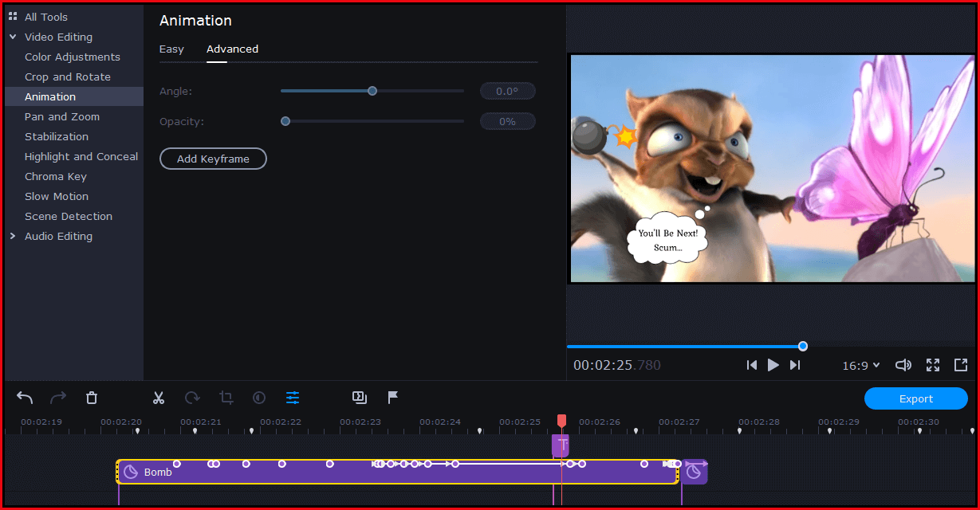
Task: Click the Angle slider handle
Action: pyautogui.click(x=372, y=91)
